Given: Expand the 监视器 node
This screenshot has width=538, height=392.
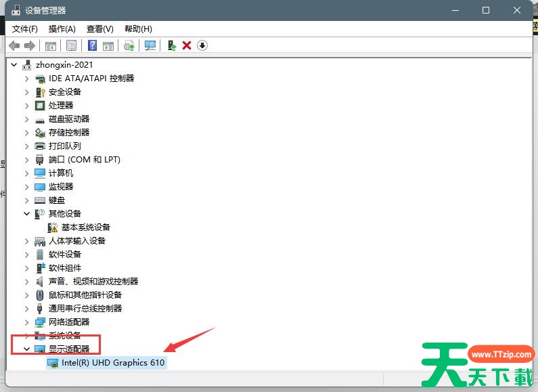Looking at the screenshot, I should [x=27, y=187].
